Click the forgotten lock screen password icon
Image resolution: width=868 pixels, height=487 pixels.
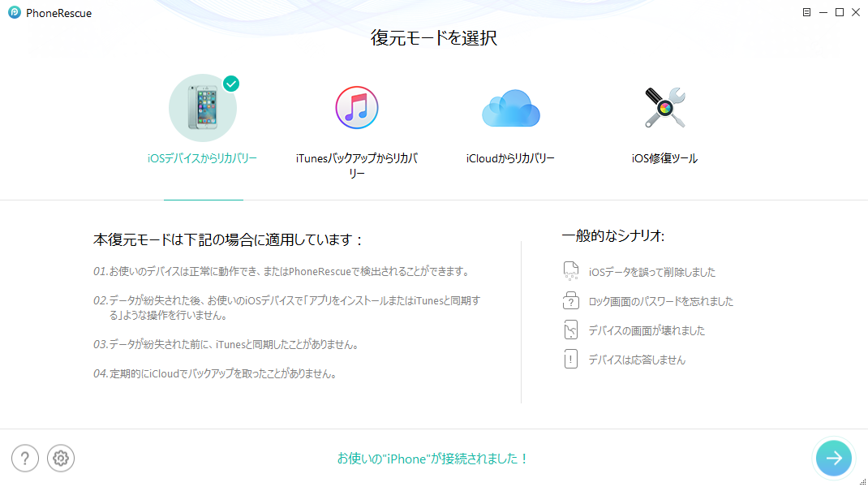click(x=571, y=300)
